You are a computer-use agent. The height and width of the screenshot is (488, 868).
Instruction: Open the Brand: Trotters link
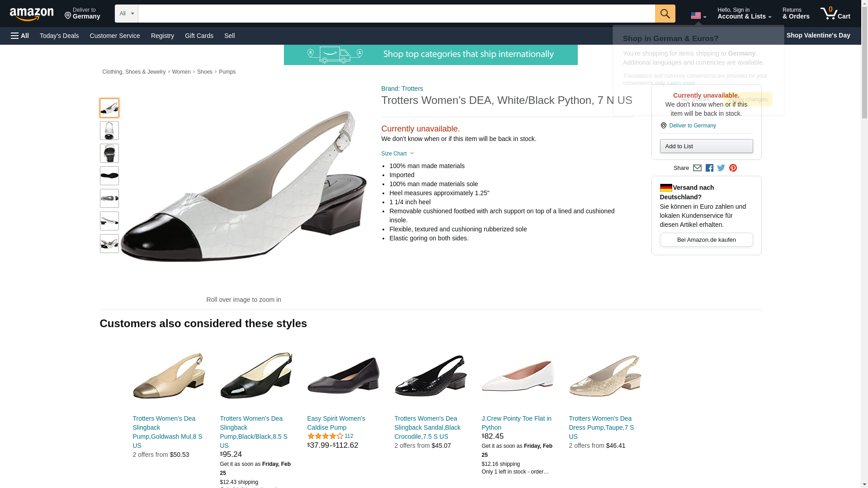402,89
